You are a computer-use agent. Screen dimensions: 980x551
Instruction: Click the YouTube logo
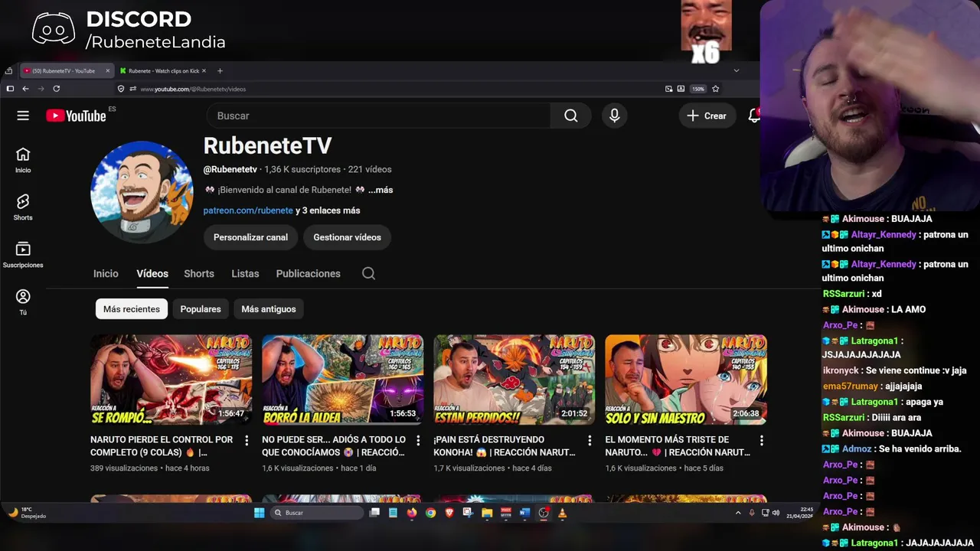(76, 116)
